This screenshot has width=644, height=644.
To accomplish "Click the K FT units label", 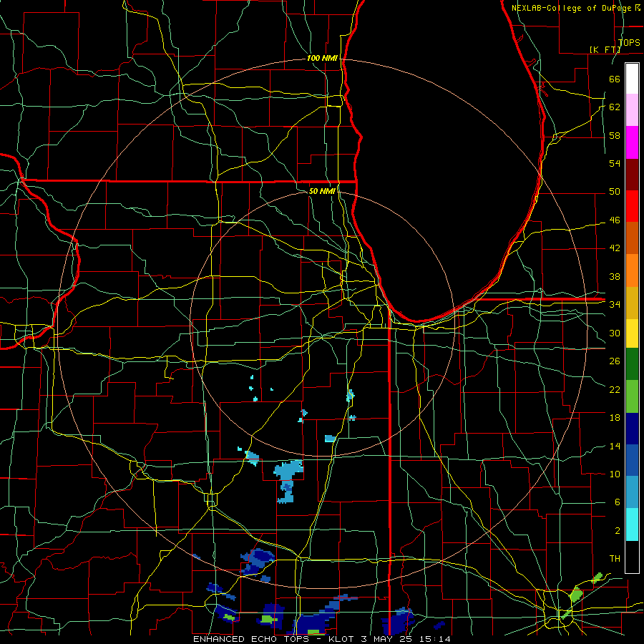I will pyautogui.click(x=605, y=49).
